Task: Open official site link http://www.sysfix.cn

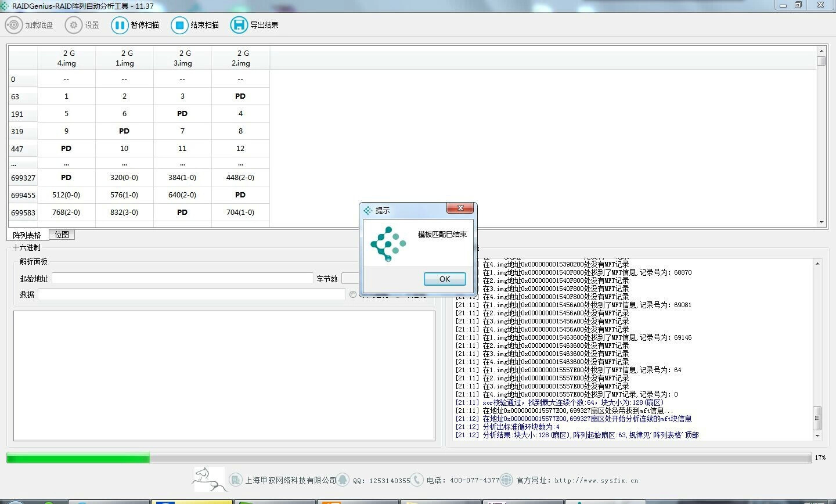Action: click(x=596, y=480)
